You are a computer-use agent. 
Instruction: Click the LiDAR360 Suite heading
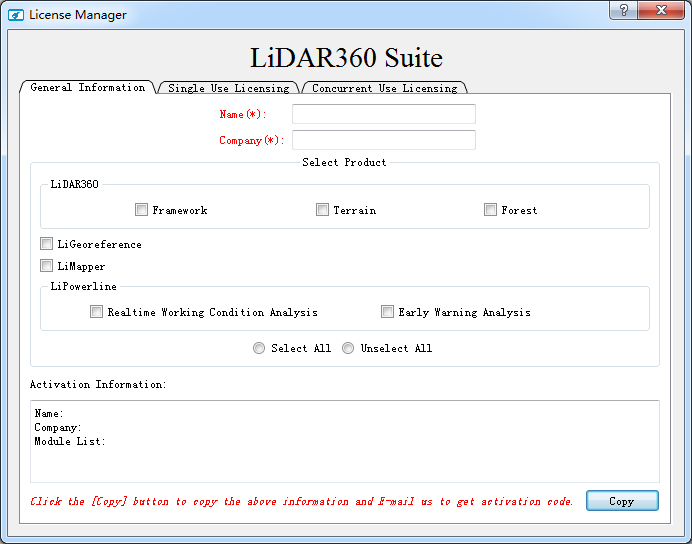click(346, 58)
